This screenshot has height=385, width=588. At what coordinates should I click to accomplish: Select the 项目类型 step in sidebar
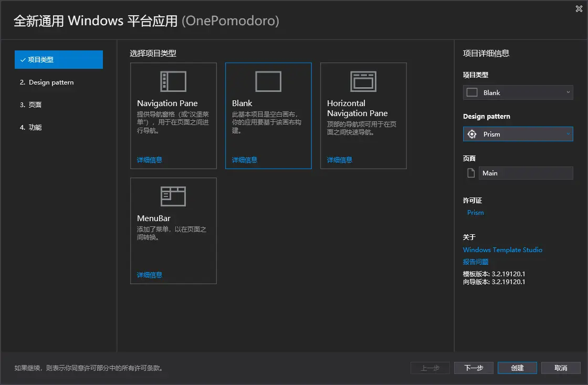click(x=59, y=60)
